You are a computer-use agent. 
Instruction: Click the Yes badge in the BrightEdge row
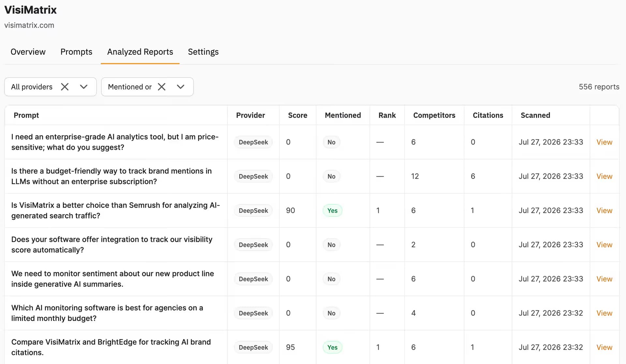click(333, 347)
